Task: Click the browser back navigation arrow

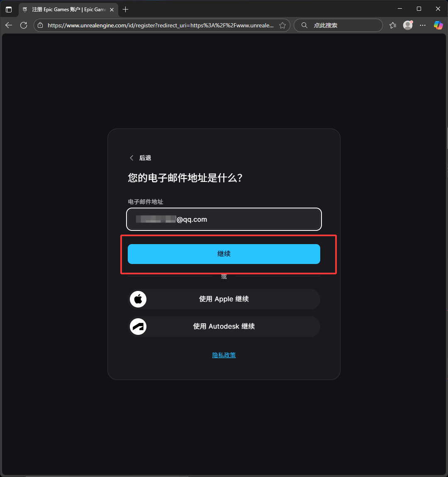Action: (9, 25)
